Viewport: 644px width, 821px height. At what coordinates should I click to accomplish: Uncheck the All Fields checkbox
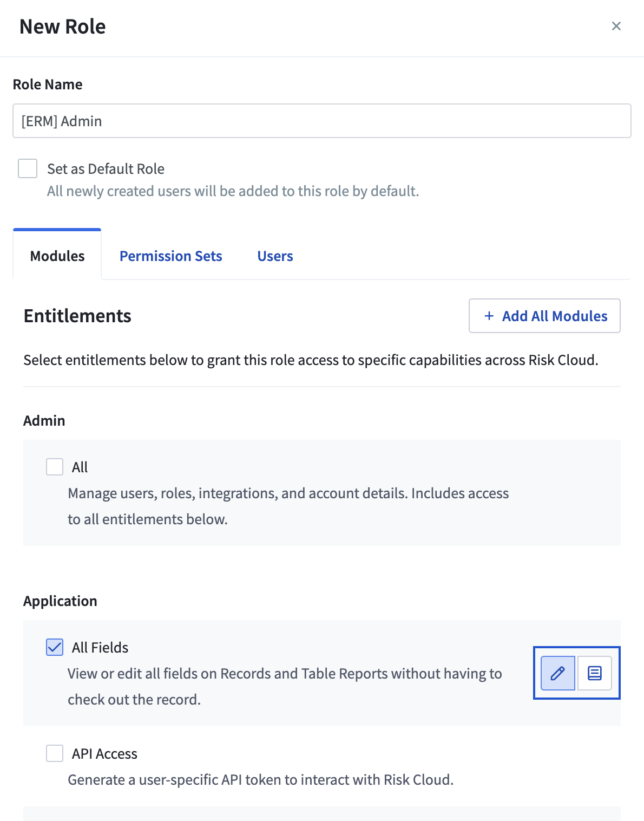(x=55, y=647)
